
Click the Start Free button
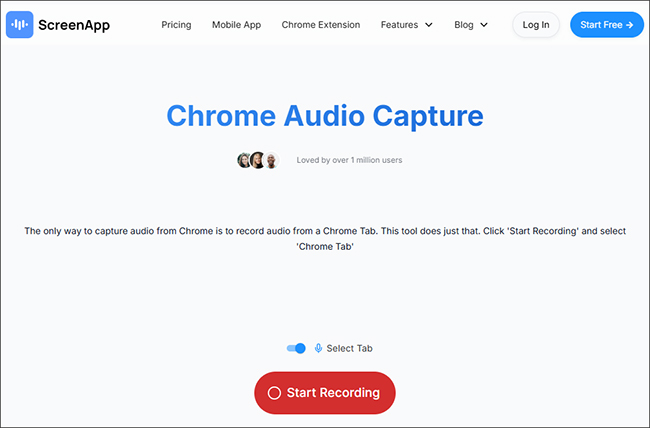pos(606,25)
